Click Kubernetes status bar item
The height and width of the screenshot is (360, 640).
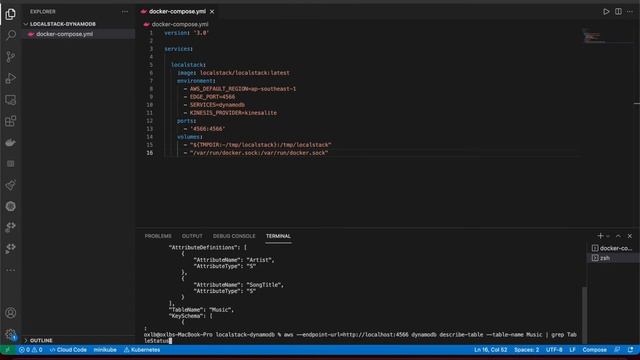click(142, 350)
